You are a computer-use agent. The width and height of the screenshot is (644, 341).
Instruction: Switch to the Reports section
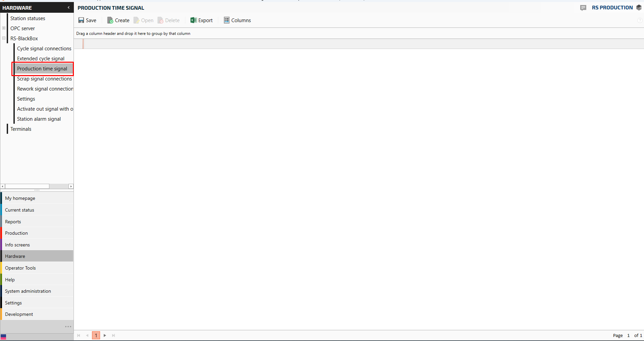13,222
